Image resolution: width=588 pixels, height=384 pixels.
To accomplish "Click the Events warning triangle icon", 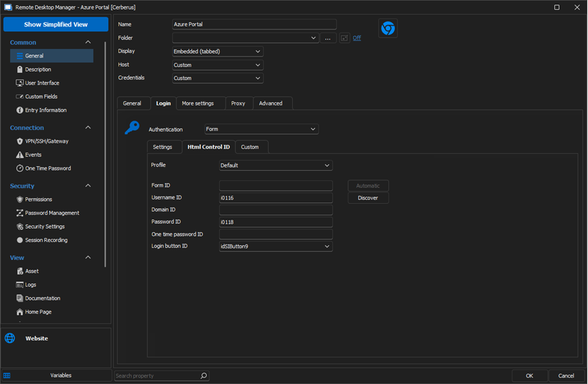I will (x=20, y=155).
